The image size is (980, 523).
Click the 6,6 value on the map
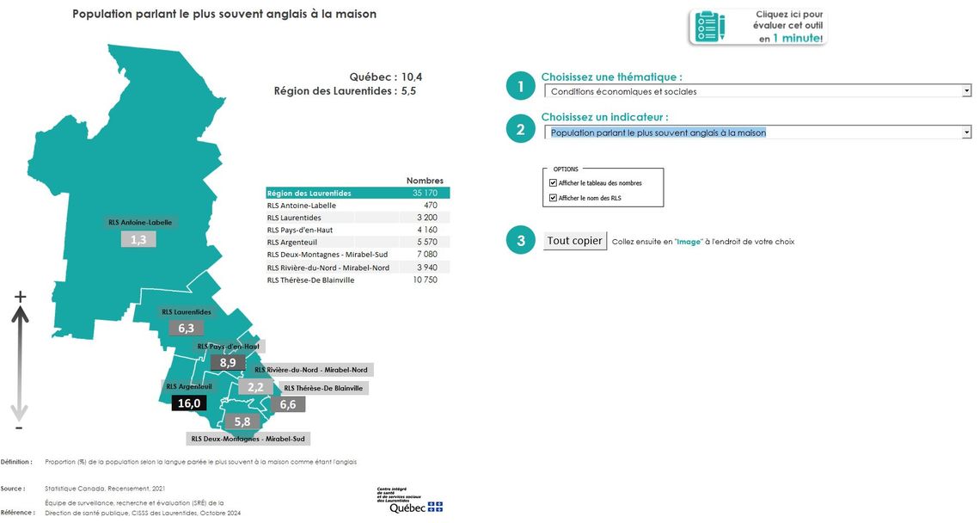tap(288, 405)
